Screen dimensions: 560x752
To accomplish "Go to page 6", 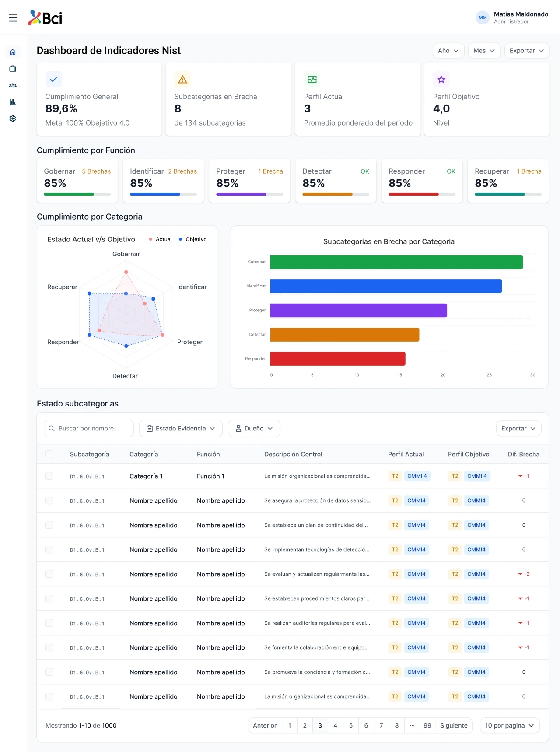I will [x=366, y=725].
